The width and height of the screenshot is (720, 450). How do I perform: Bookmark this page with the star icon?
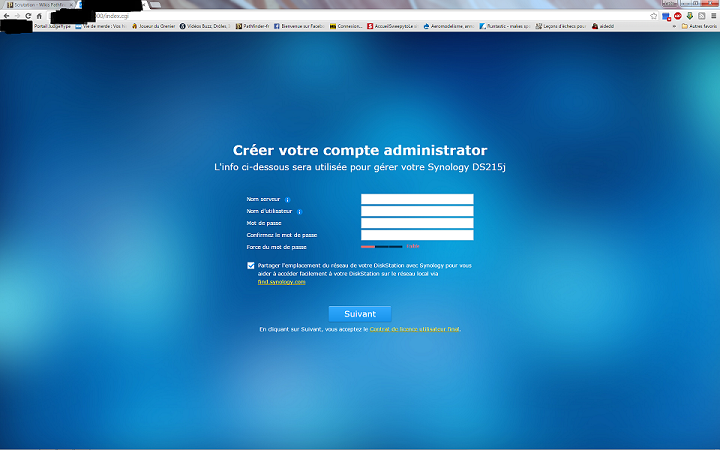pyautogui.click(x=653, y=16)
